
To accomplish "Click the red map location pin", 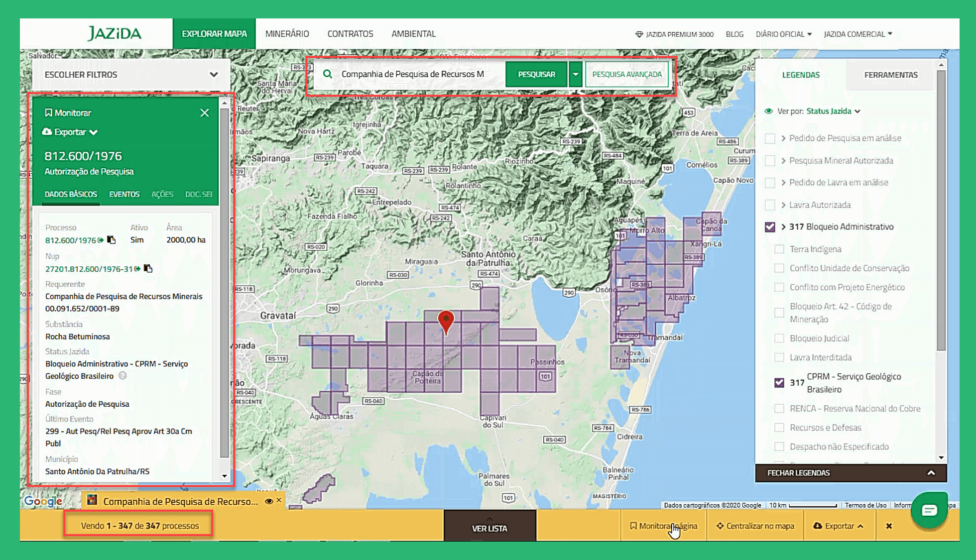I will point(446,323).
